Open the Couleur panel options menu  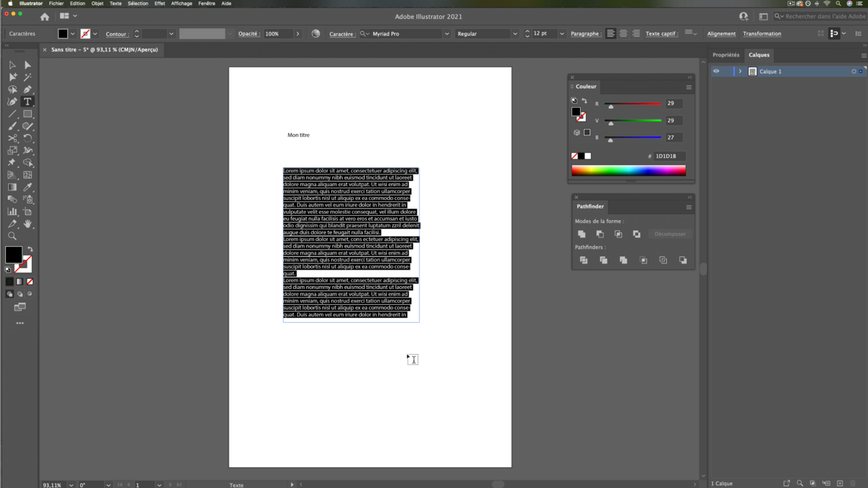689,87
